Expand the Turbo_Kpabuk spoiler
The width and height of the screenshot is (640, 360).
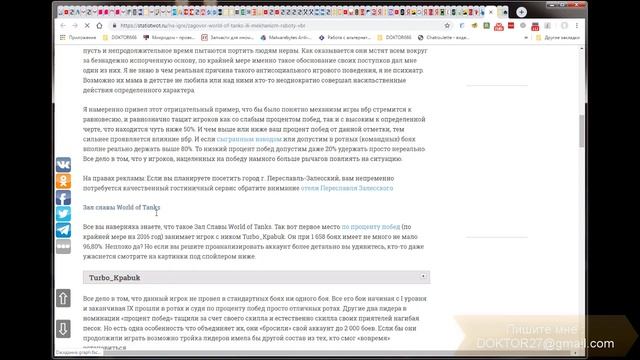point(256,277)
